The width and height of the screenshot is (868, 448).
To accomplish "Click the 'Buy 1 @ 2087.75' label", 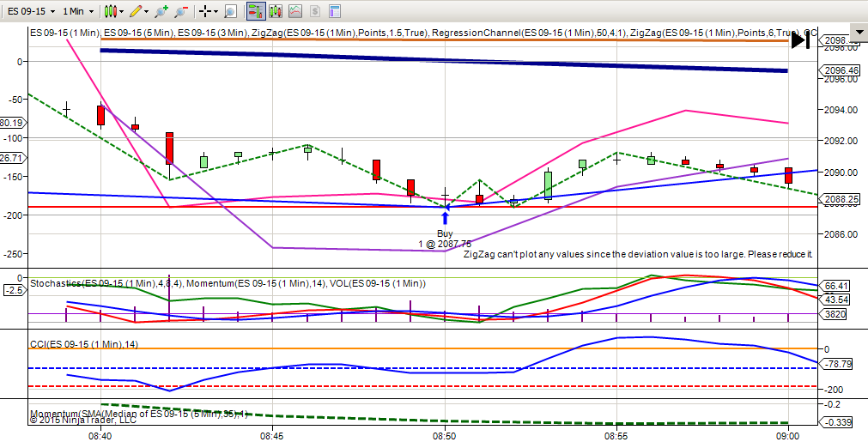I will click(445, 239).
